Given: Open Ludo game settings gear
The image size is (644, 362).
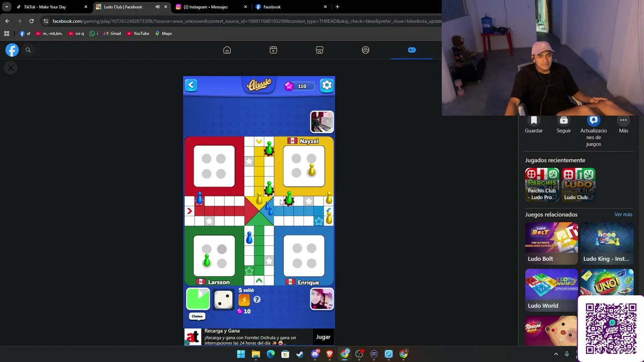Looking at the screenshot, I should [327, 85].
